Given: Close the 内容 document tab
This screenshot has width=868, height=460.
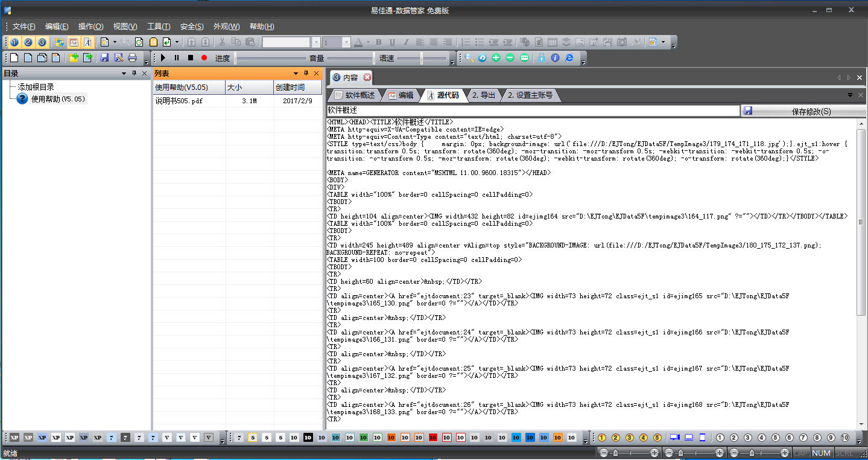Looking at the screenshot, I should tap(367, 77).
